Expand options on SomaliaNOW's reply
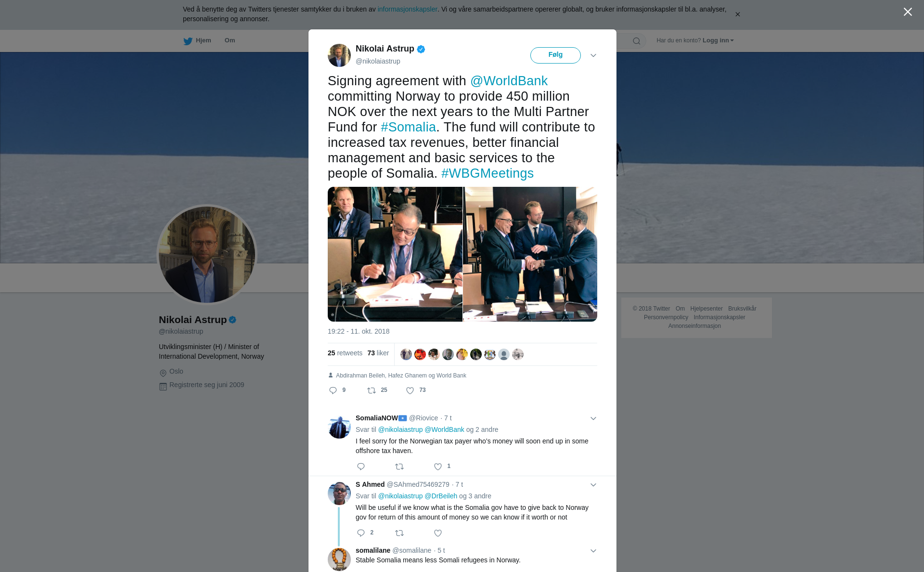Image resolution: width=924 pixels, height=572 pixels. [593, 418]
